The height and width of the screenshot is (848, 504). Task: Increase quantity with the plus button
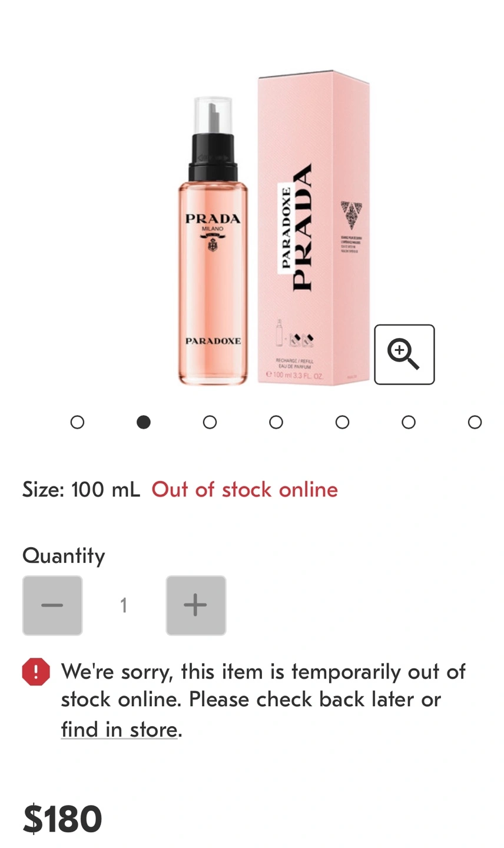click(x=196, y=605)
